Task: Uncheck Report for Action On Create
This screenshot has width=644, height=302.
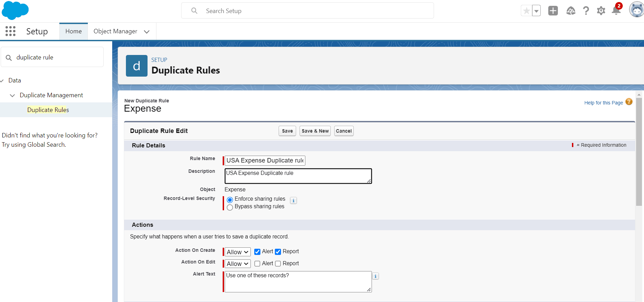Action: click(278, 252)
